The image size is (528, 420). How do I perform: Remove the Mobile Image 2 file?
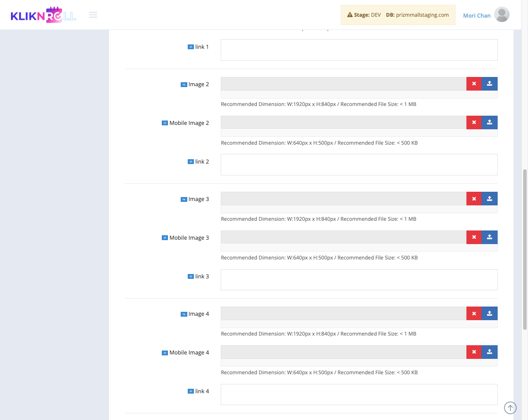pyautogui.click(x=474, y=123)
